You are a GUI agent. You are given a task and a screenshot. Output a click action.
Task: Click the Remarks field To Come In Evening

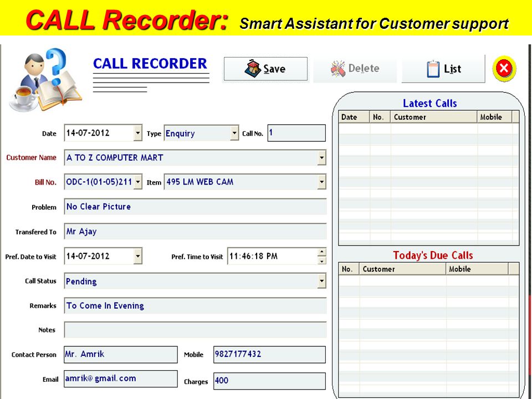tap(196, 306)
